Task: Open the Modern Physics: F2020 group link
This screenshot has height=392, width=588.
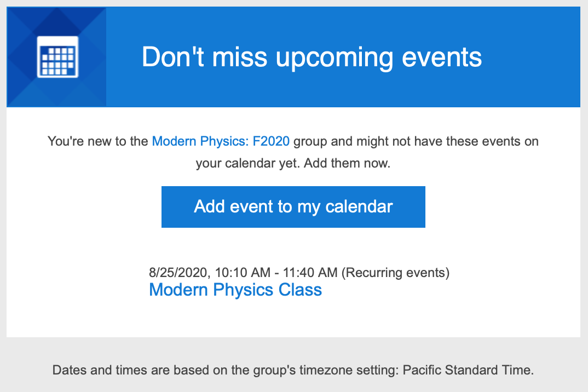Action: coord(221,141)
